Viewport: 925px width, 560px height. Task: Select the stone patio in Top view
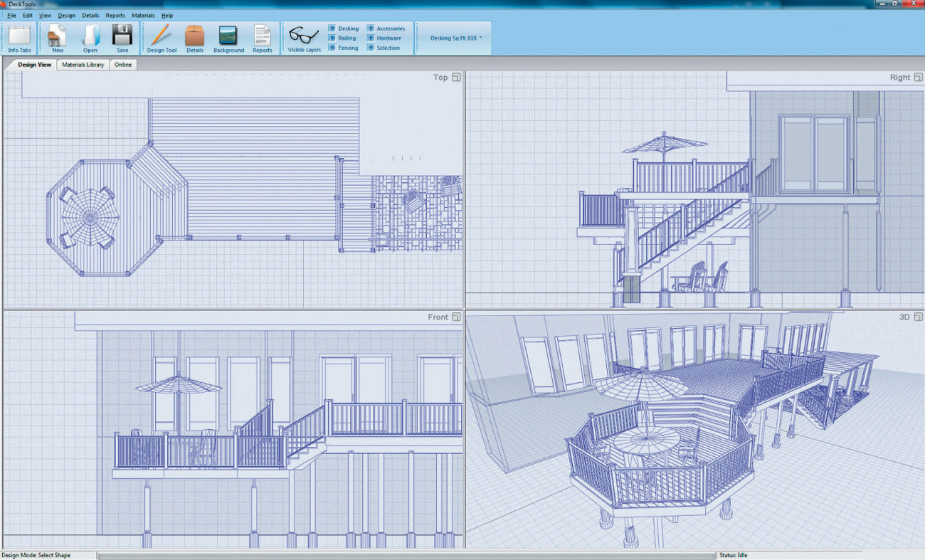coord(416,213)
